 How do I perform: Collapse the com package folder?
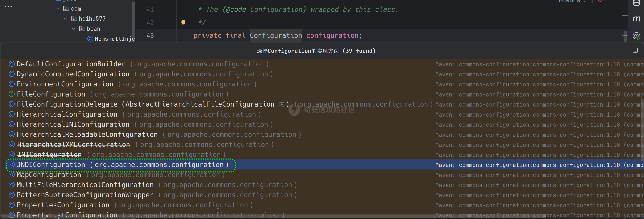[x=58, y=9]
